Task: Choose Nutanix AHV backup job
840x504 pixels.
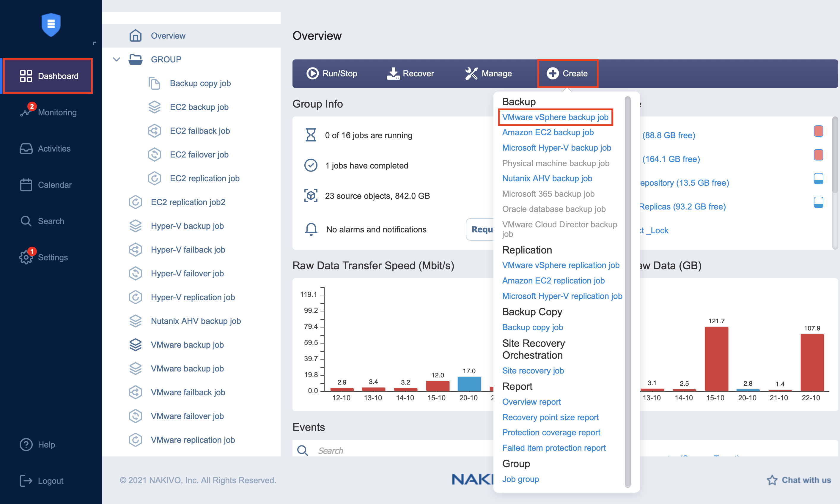Action: [x=547, y=178]
